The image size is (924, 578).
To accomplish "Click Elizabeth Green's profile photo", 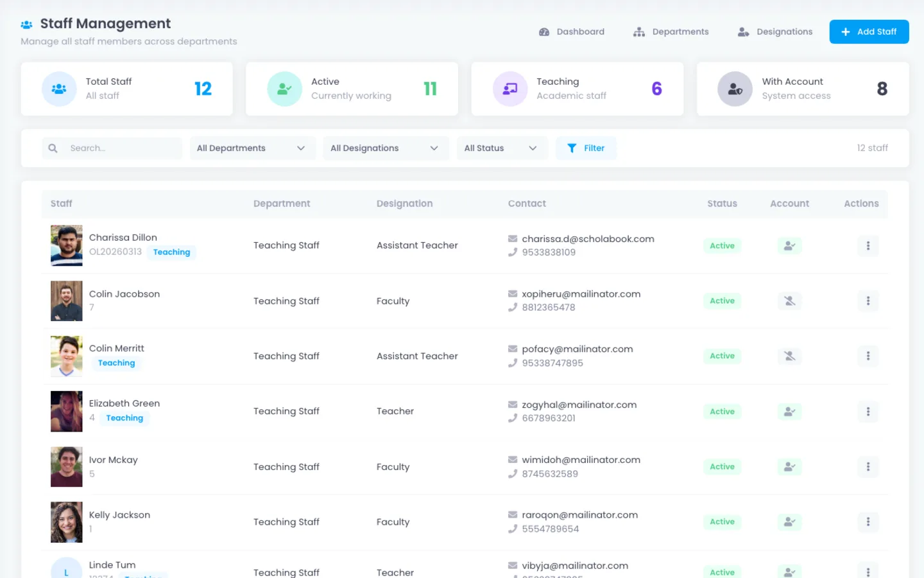I will click(67, 412).
